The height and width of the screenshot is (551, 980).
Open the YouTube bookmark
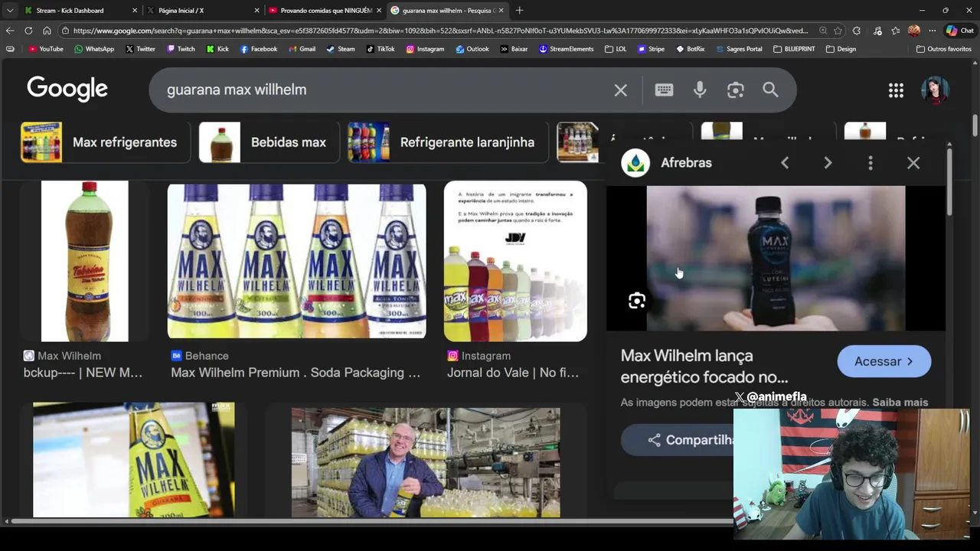pos(46,49)
